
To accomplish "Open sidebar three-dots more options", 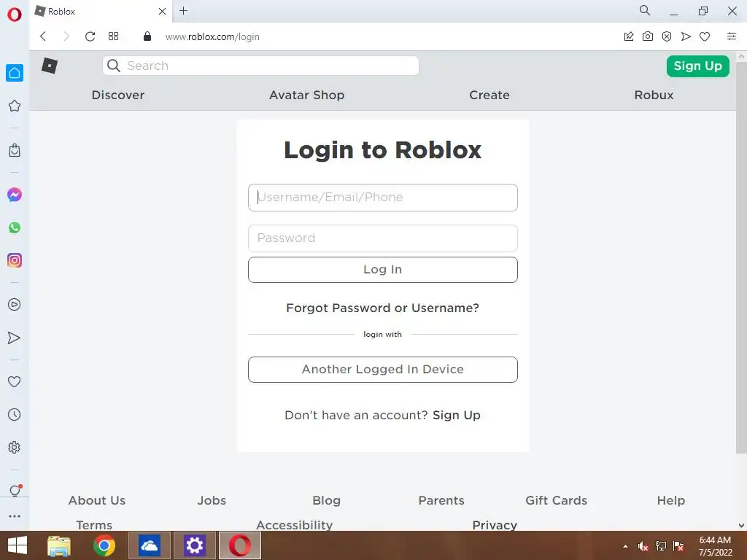I will [15, 516].
